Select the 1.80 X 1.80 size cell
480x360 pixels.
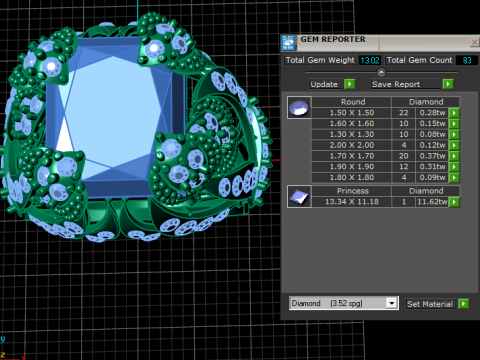coord(351,177)
